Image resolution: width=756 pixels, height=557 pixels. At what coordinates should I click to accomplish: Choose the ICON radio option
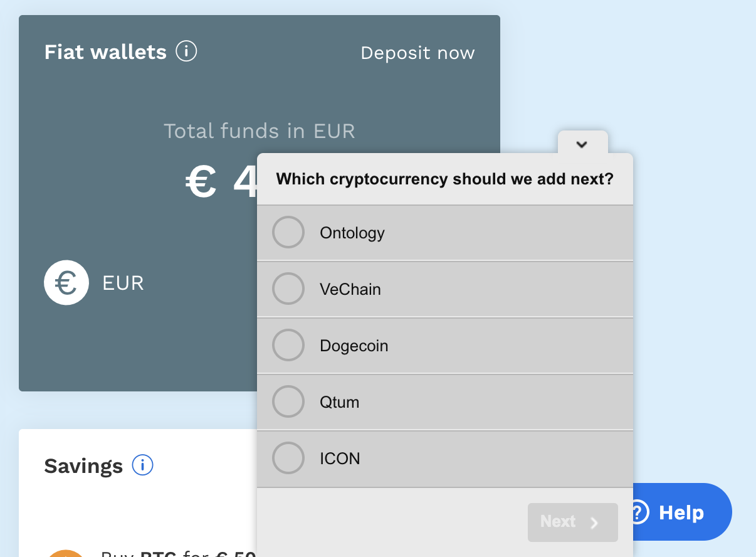288,459
